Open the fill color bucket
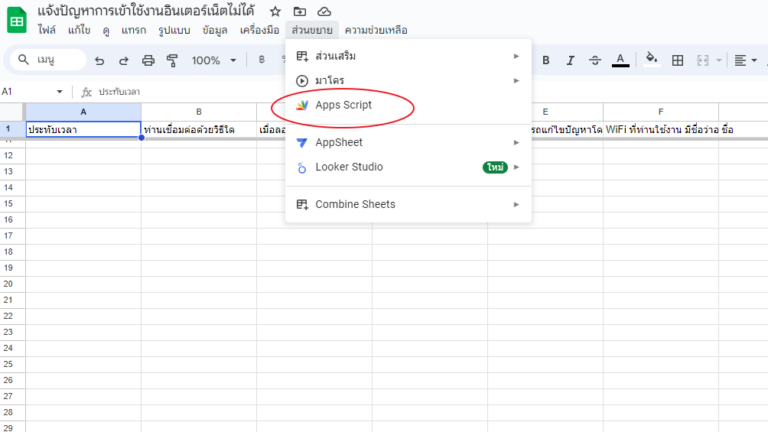Image resolution: width=768 pixels, height=432 pixels. (652, 61)
